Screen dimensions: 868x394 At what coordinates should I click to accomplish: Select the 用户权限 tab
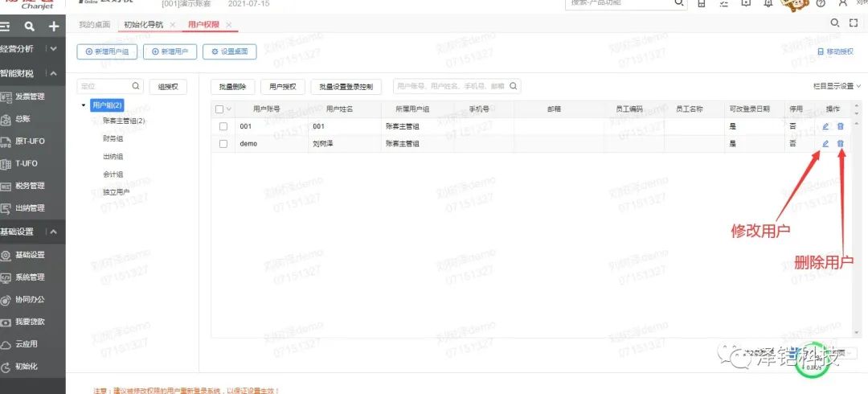pos(203,25)
